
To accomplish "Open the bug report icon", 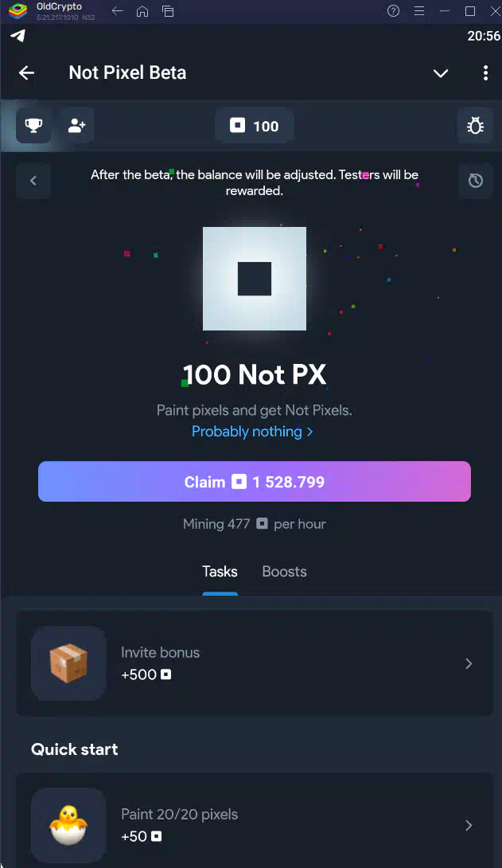I will [x=475, y=126].
